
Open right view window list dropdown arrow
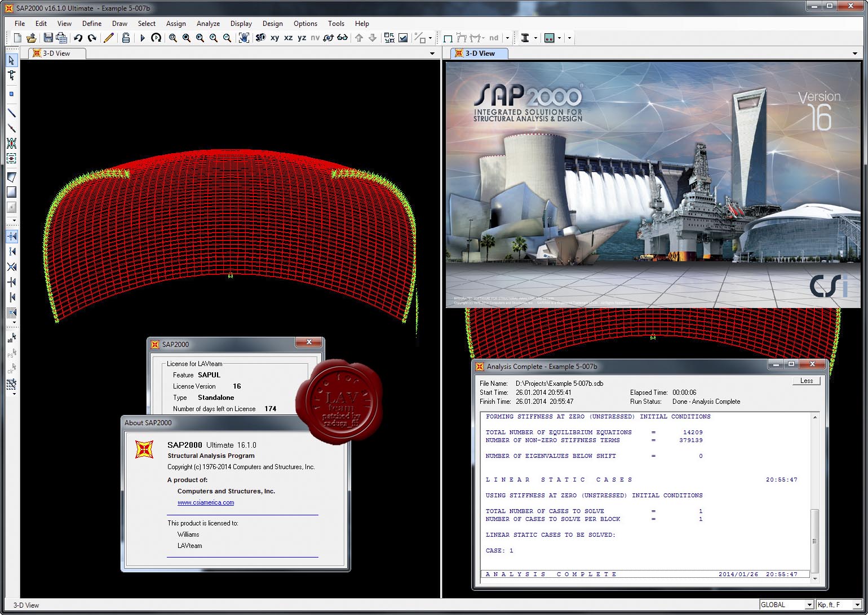(855, 54)
